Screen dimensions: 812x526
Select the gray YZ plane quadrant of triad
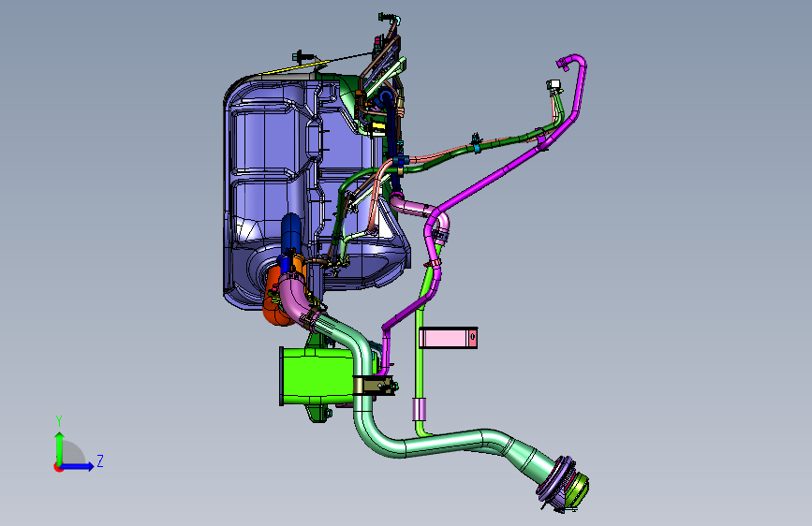72,453
